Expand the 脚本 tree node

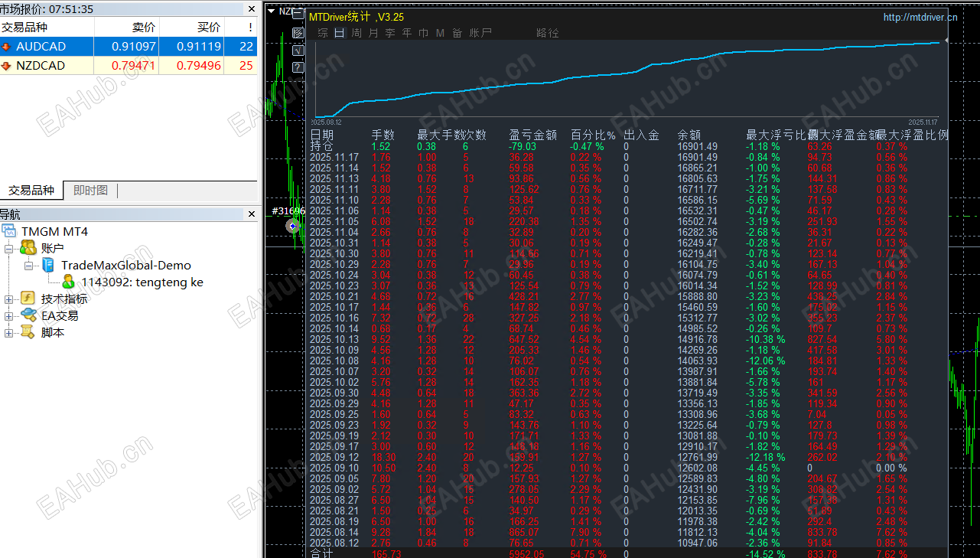9,332
